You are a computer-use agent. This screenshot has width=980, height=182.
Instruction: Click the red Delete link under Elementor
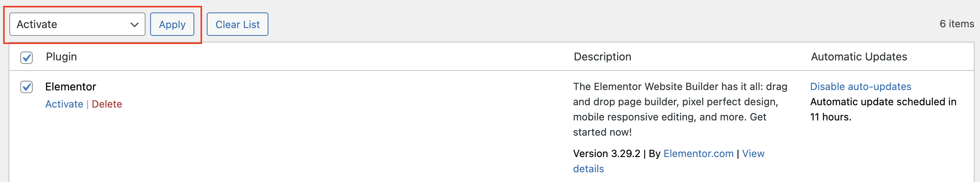point(107,104)
